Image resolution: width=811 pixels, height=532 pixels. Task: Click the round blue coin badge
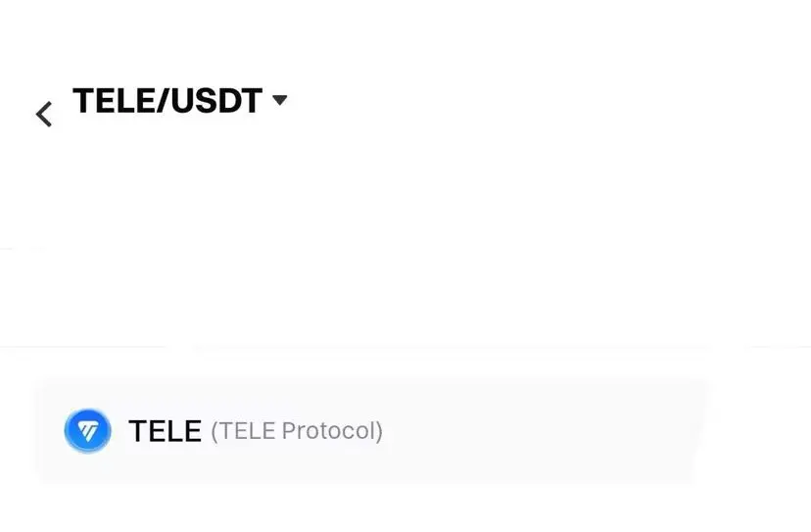click(x=87, y=430)
